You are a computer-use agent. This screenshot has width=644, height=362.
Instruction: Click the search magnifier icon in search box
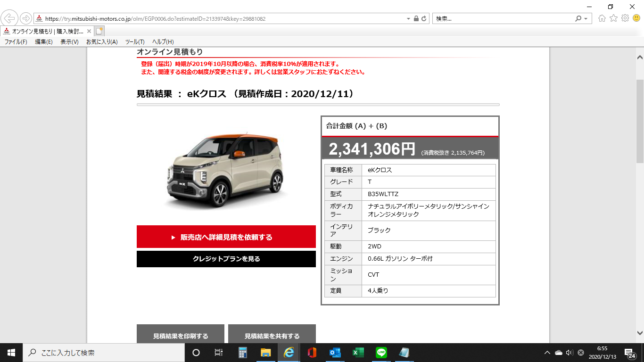tap(578, 19)
